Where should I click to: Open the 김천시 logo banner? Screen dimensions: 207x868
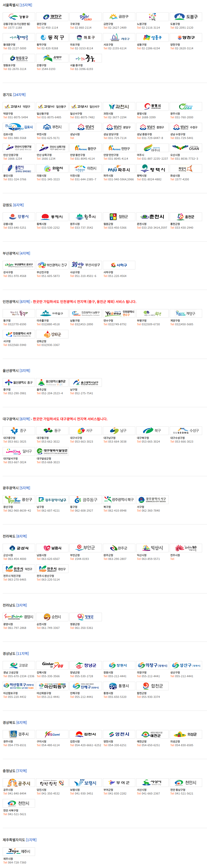(x=86, y=734)
